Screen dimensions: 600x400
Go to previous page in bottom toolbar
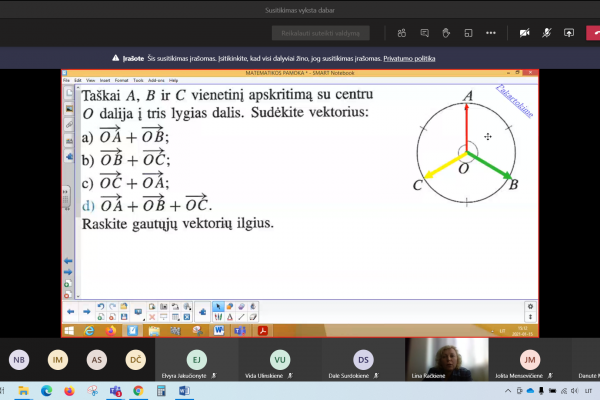point(70,312)
